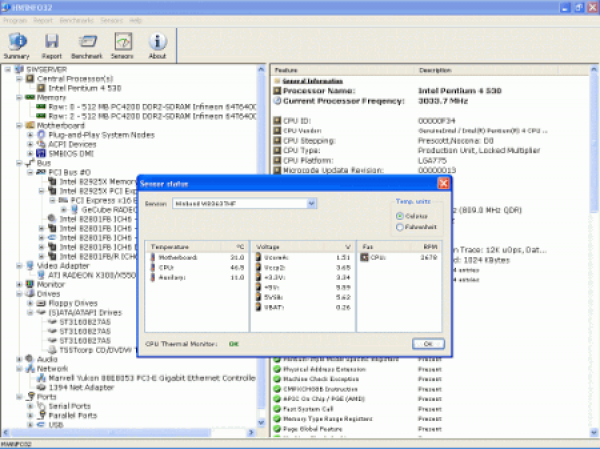Select PCI Bus #0 tree item
This screenshot has width=600, height=449.
(x=69, y=172)
